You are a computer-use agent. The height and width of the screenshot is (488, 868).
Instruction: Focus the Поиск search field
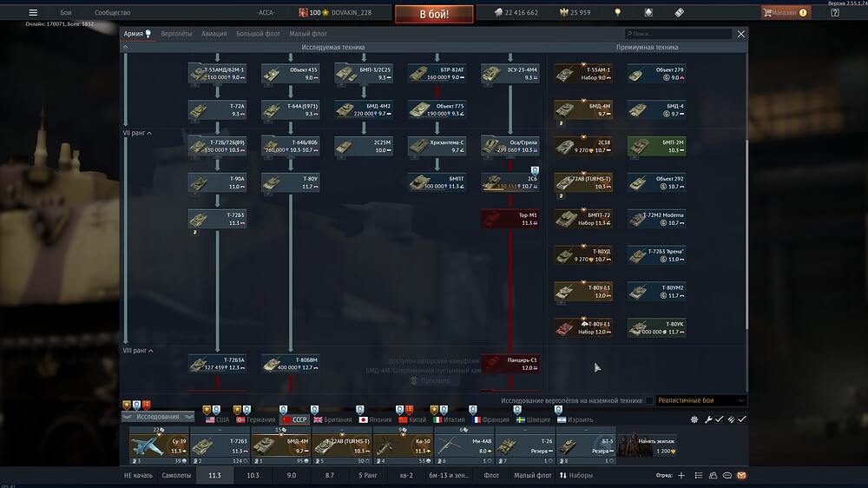coord(678,34)
